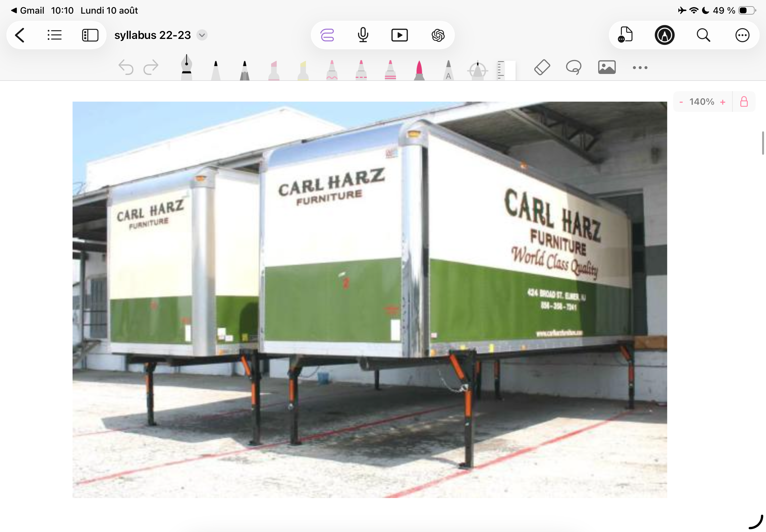Tap the battery indicator in the status bar
The width and height of the screenshot is (766, 532).
[x=747, y=11]
